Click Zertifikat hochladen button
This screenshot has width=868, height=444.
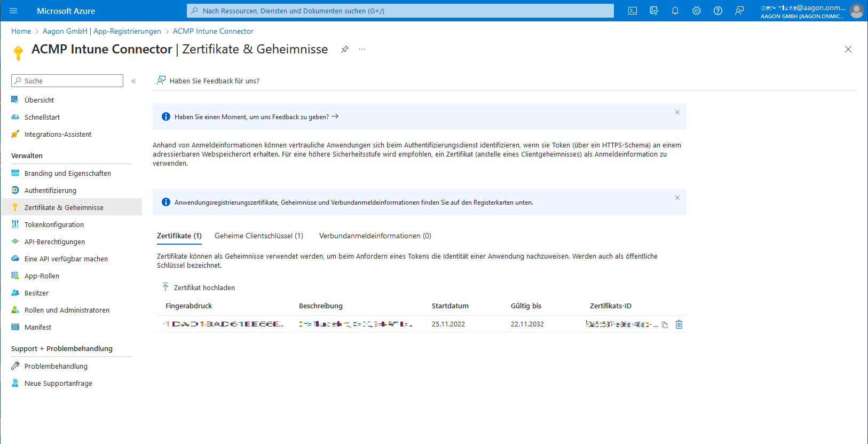[x=199, y=287]
